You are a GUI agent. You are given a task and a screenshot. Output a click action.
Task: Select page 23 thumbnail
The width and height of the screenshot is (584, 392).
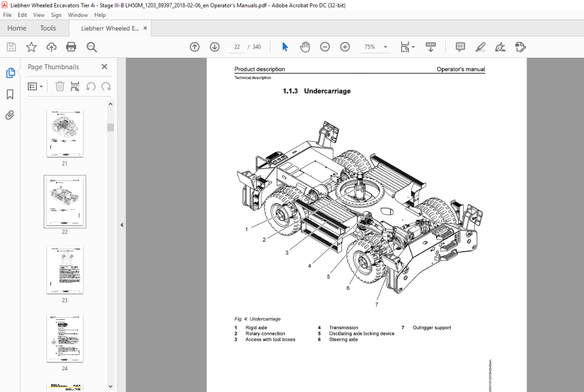(65, 270)
